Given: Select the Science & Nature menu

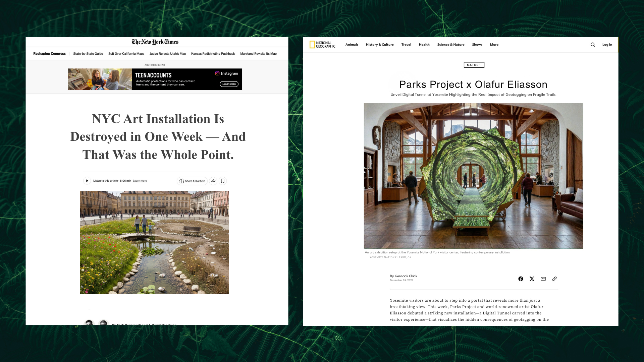Looking at the screenshot, I should pyautogui.click(x=450, y=45).
